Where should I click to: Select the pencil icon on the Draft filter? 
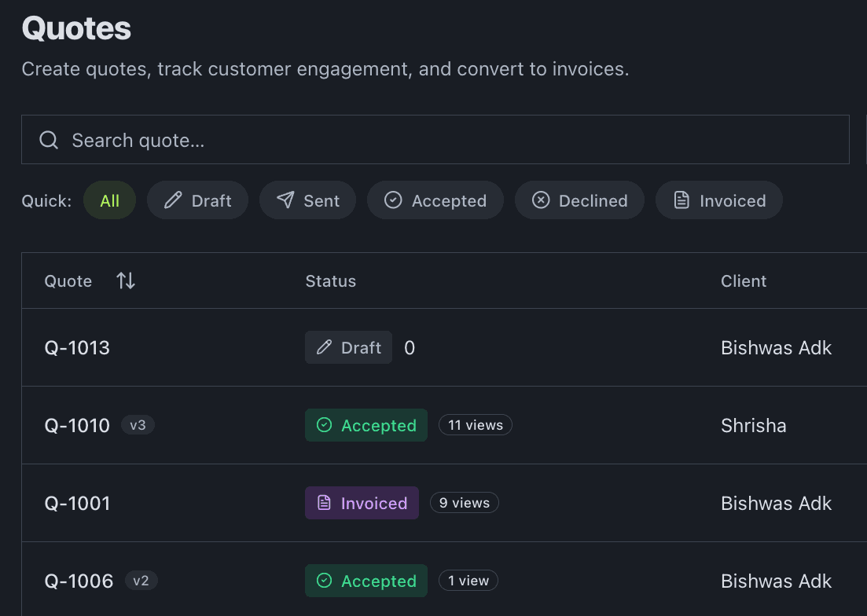pyautogui.click(x=171, y=200)
